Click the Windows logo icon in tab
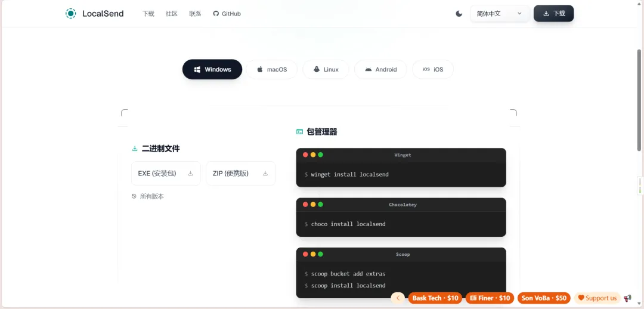 coord(197,69)
